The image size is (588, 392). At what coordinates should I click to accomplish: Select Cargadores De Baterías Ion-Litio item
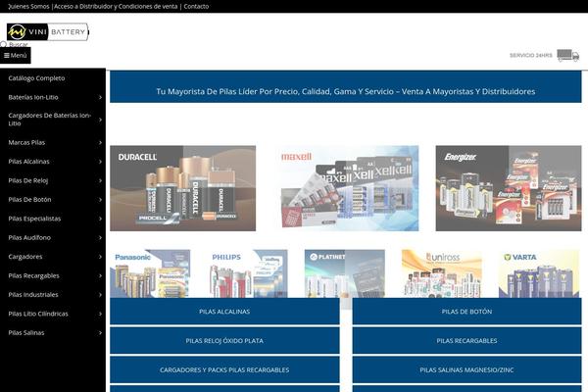click(x=50, y=120)
